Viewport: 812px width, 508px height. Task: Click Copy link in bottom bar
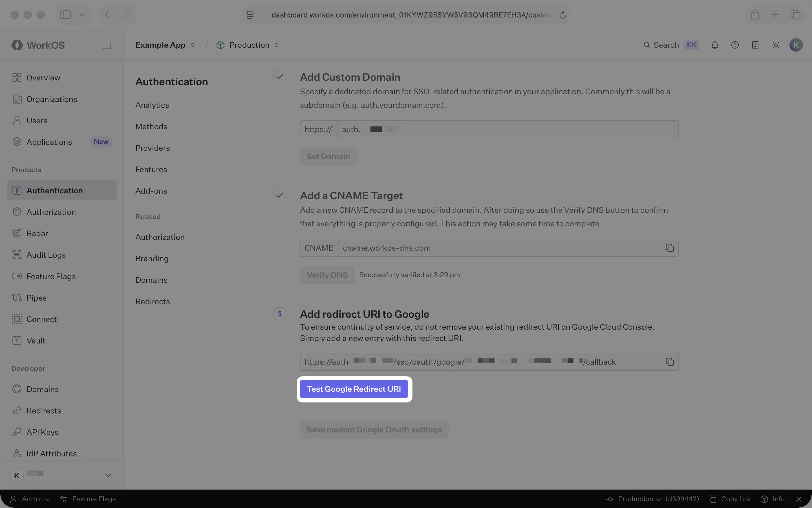[x=729, y=499]
